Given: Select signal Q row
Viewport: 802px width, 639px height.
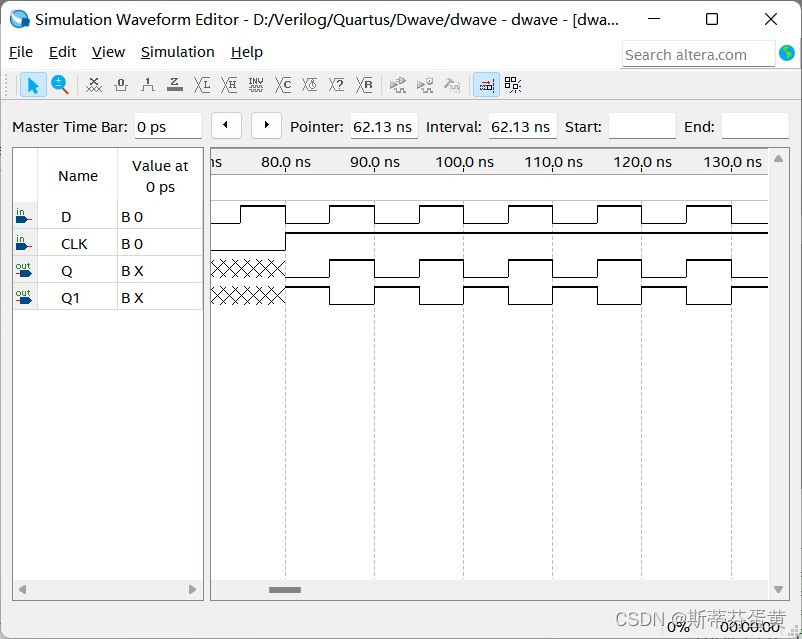Looking at the screenshot, I should tap(108, 270).
